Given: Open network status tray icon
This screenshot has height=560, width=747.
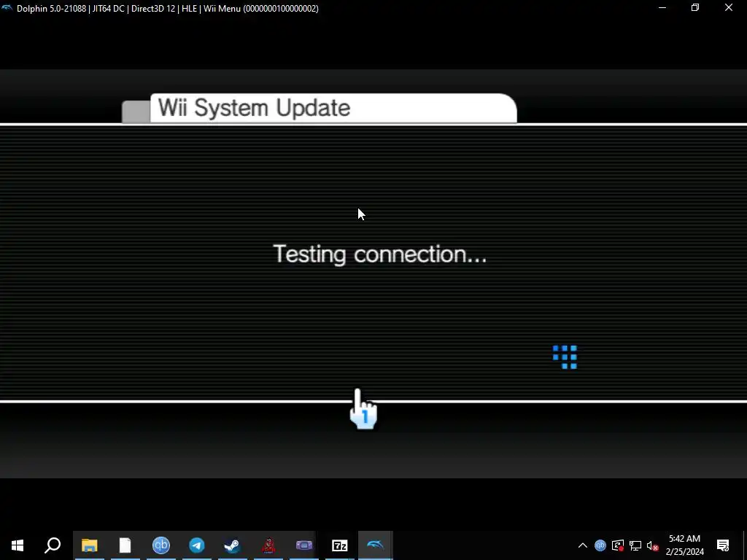Looking at the screenshot, I should 635,545.
